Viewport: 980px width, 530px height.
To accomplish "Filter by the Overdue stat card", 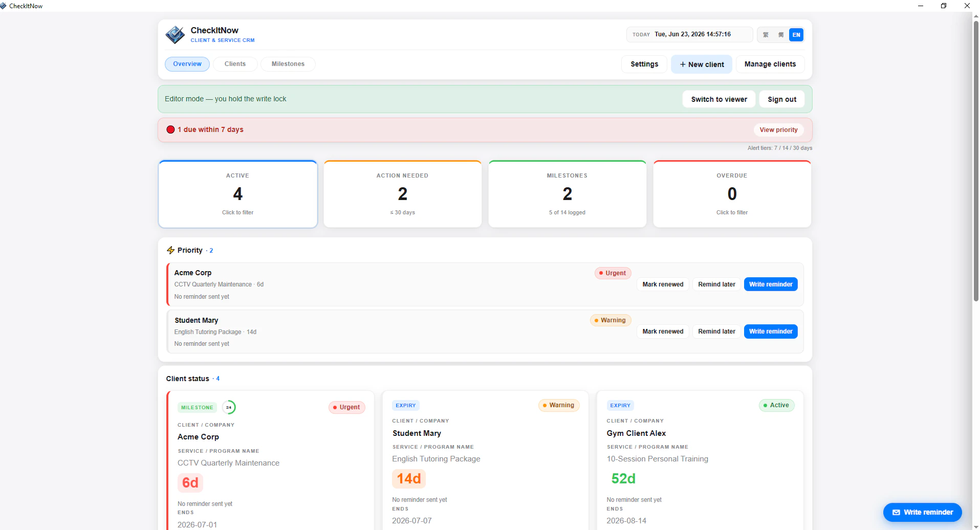I will pyautogui.click(x=732, y=194).
